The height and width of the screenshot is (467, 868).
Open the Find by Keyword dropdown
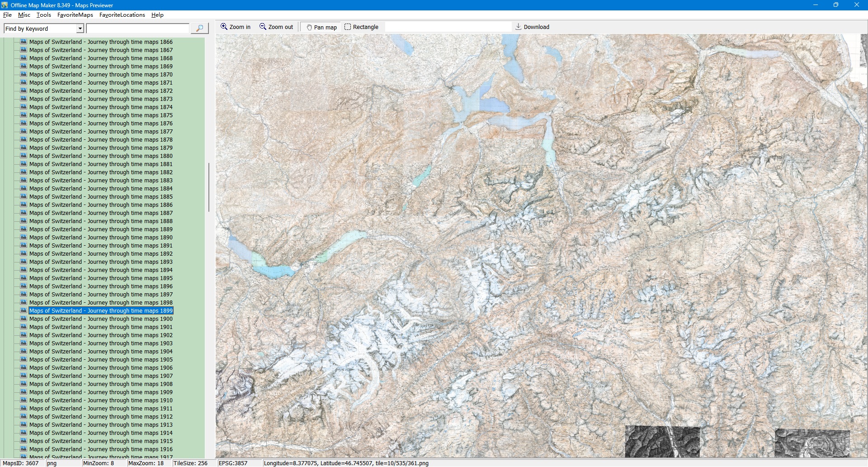(80, 29)
